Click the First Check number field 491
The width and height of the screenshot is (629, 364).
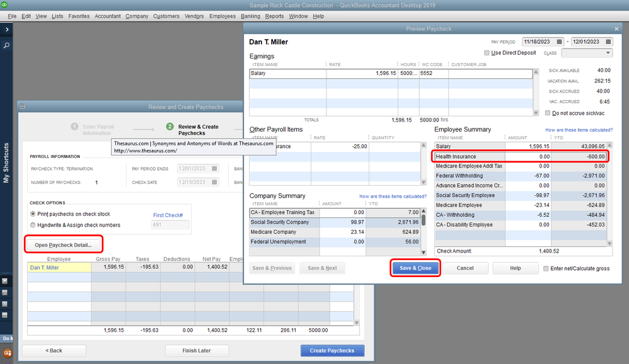pos(170,225)
